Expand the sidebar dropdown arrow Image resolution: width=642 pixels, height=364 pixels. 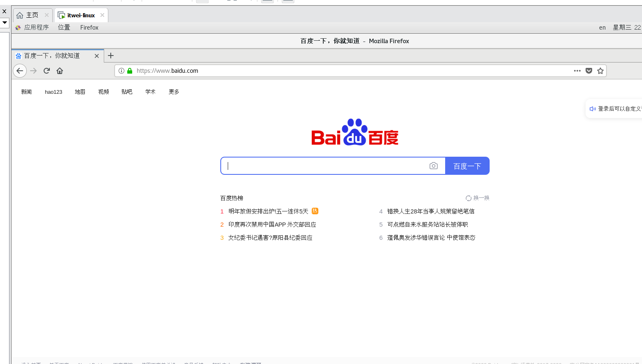(x=5, y=22)
